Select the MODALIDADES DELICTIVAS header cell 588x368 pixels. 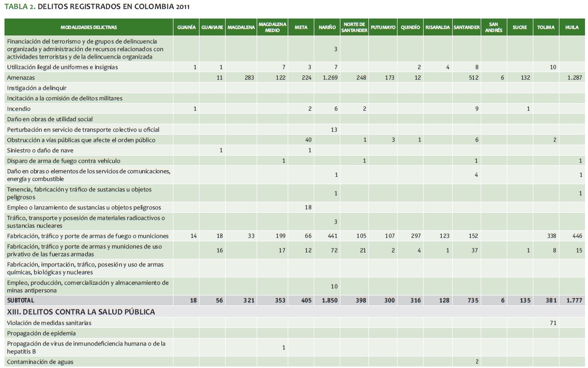point(88,28)
